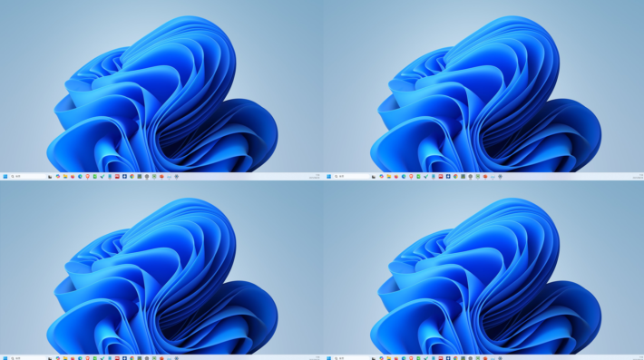The image size is (644, 360).
Task: Open Start menu on upper-right desktop taskbar
Action: pyautogui.click(x=329, y=177)
